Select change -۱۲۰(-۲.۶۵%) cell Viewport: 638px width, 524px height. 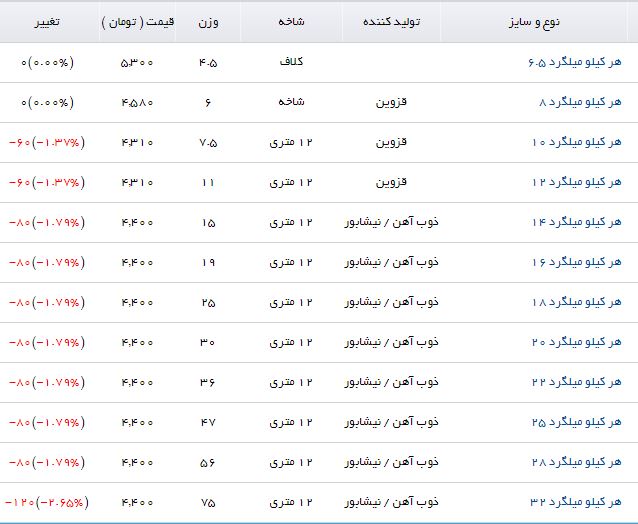coord(46,502)
